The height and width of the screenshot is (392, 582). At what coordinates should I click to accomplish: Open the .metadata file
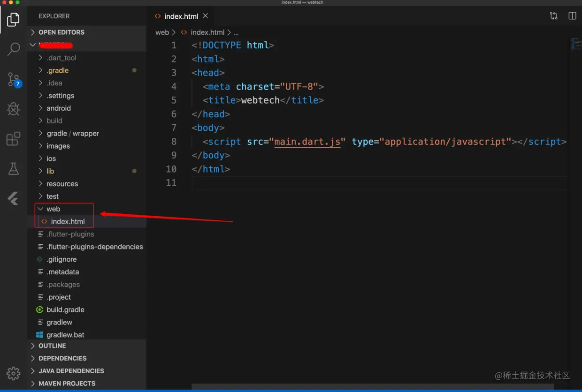pyautogui.click(x=87, y=272)
